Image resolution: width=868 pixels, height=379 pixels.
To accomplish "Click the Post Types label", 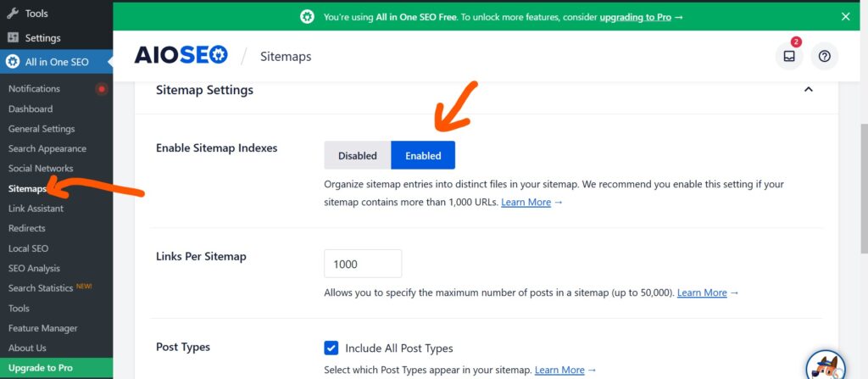I will tap(183, 348).
